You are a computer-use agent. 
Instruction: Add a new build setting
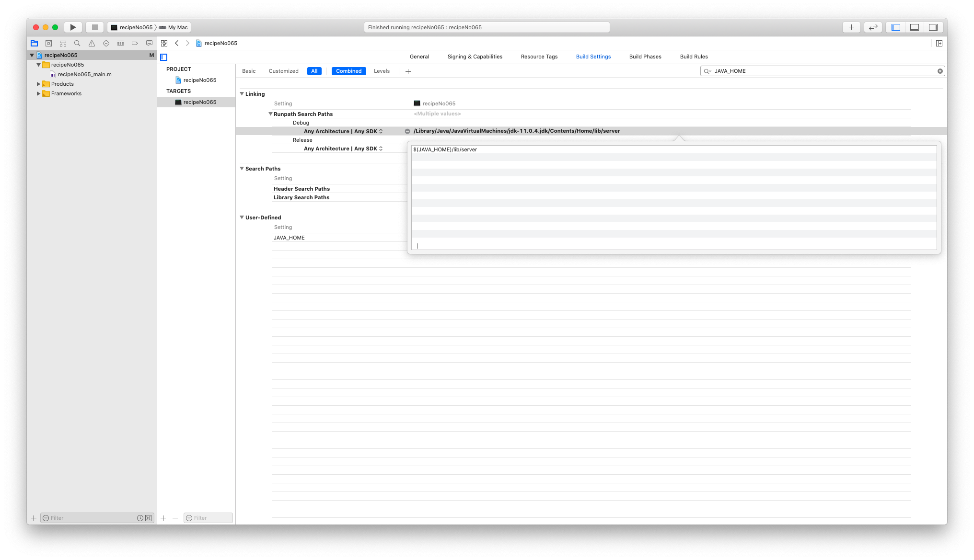[x=408, y=71]
